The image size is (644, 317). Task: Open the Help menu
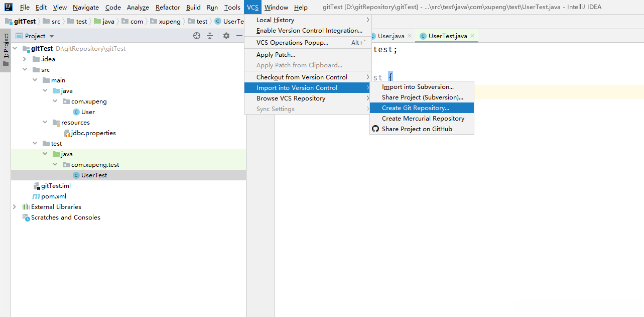pos(301,8)
